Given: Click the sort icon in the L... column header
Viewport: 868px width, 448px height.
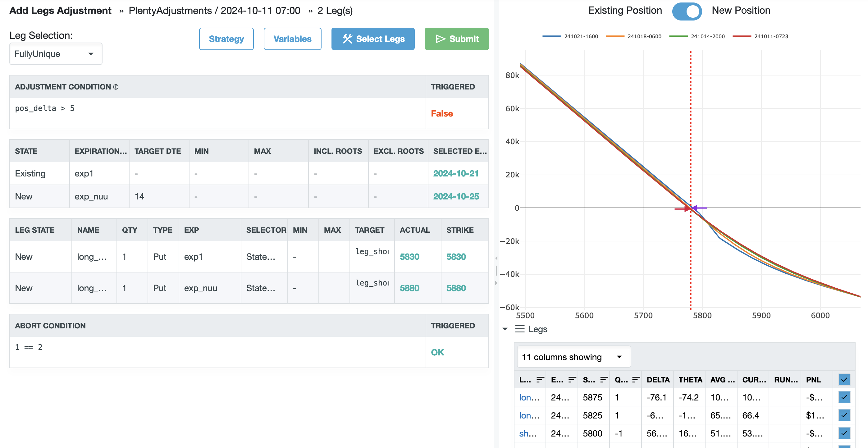Looking at the screenshot, I should coord(540,380).
